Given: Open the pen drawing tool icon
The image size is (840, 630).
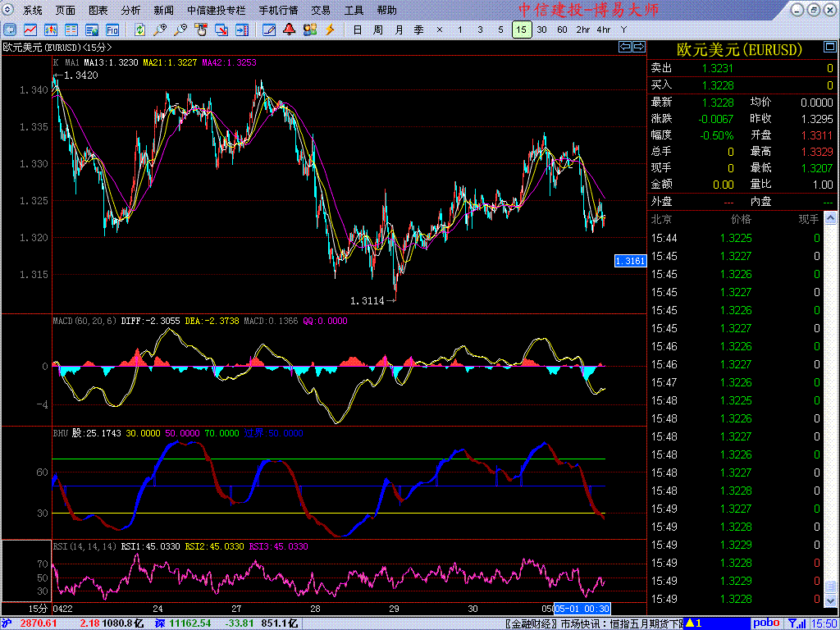Looking at the screenshot, I should pos(269,30).
